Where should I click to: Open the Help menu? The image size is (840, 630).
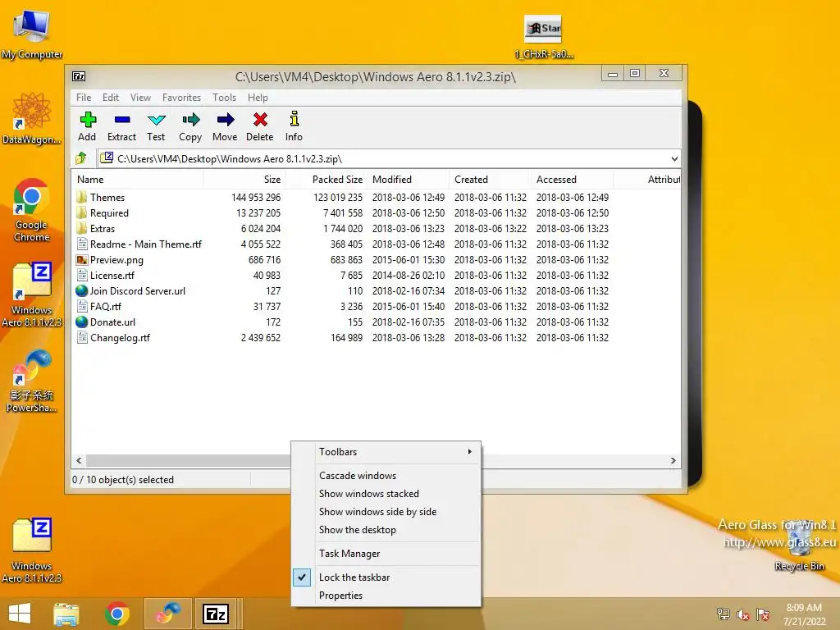coord(258,98)
